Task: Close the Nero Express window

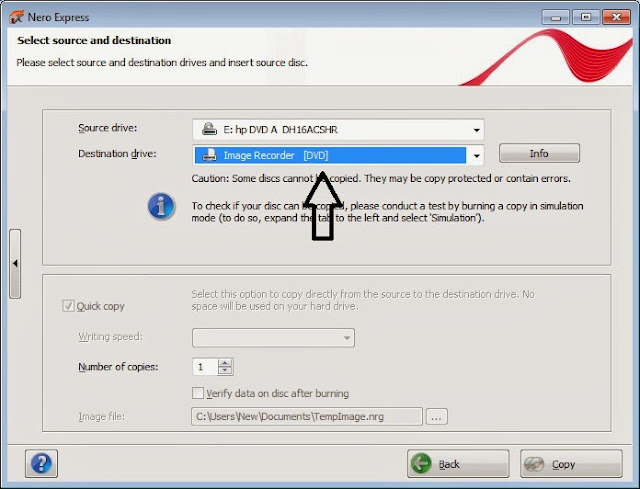Action: click(x=616, y=17)
